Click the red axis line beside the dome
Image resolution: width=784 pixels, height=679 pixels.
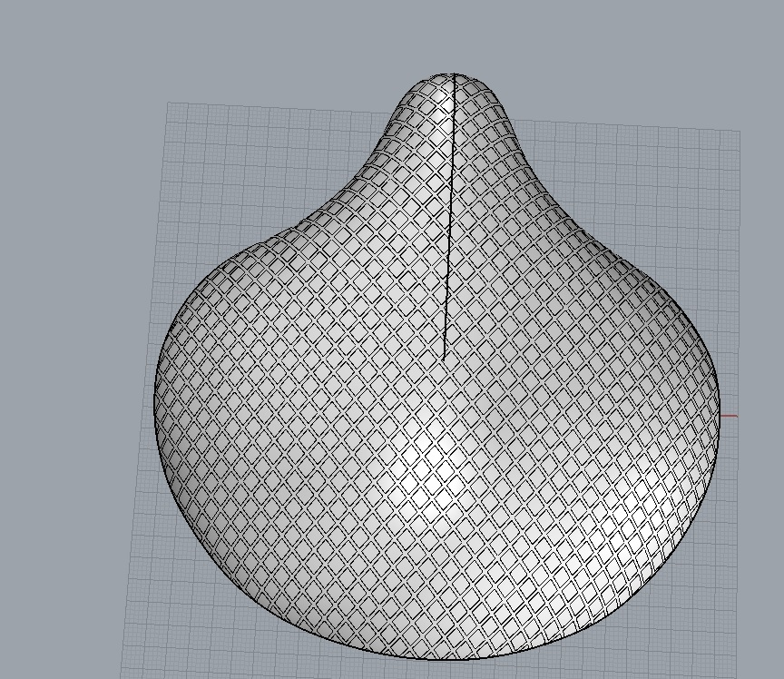[x=729, y=416]
